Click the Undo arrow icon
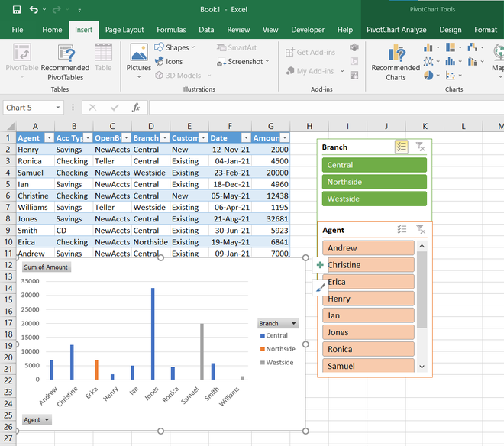 pos(34,9)
